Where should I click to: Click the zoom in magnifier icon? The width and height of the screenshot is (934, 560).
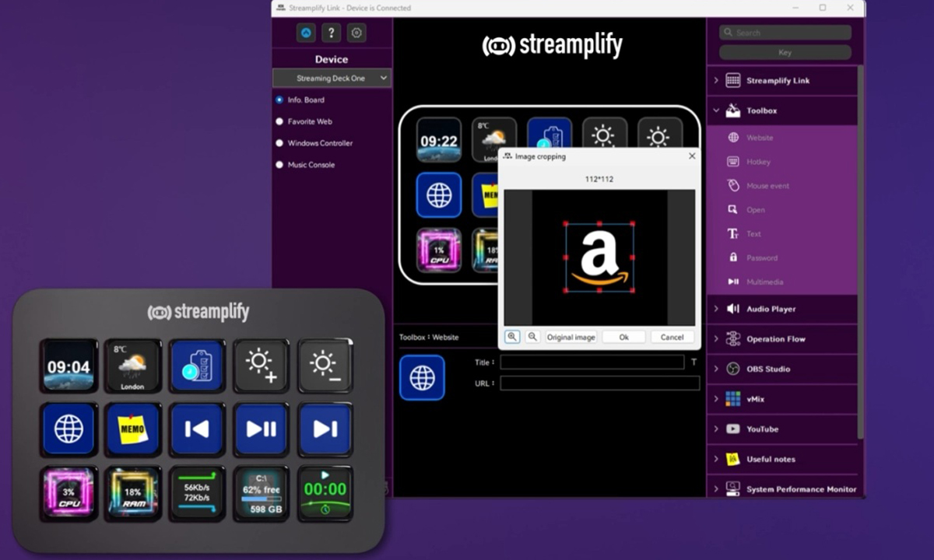point(512,337)
